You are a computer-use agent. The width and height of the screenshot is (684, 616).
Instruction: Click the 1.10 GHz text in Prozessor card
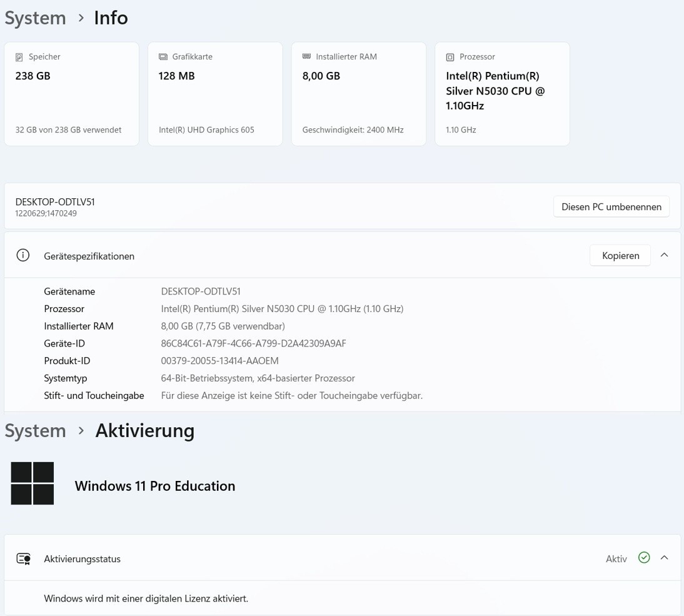(461, 129)
